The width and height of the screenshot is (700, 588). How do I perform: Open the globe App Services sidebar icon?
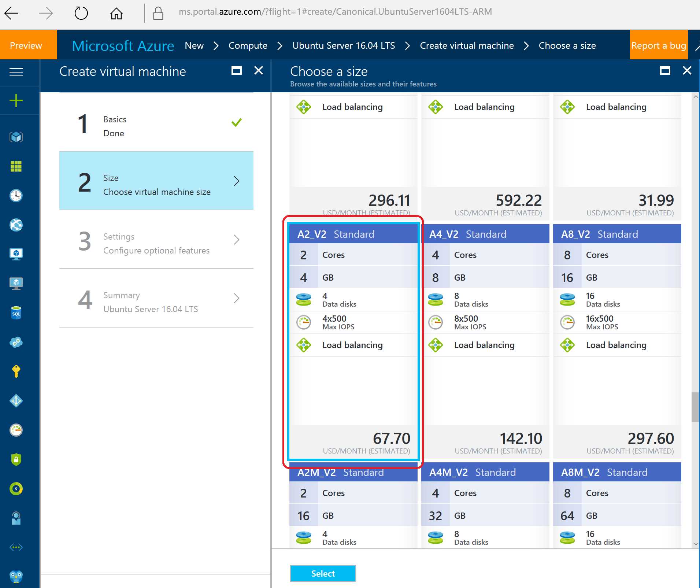(16, 225)
